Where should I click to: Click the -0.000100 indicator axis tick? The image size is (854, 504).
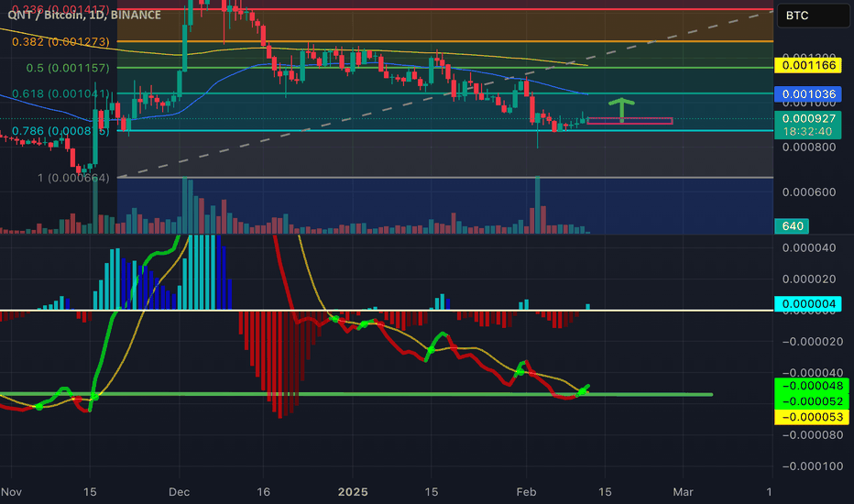(x=812, y=466)
